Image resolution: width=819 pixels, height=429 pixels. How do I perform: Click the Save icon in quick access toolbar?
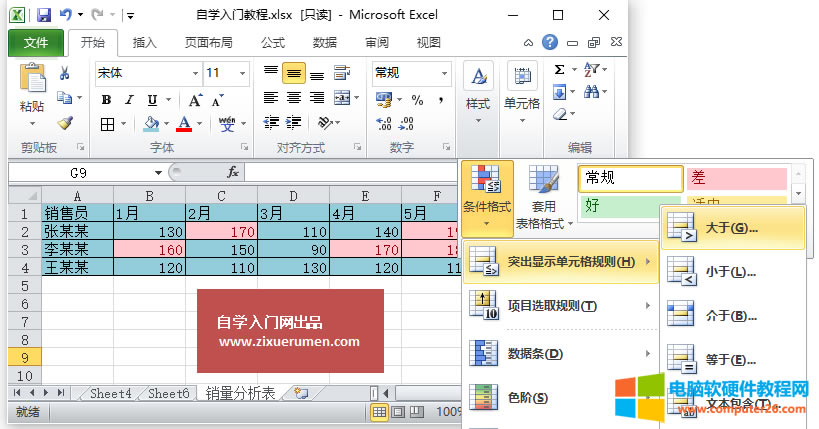coord(43,16)
